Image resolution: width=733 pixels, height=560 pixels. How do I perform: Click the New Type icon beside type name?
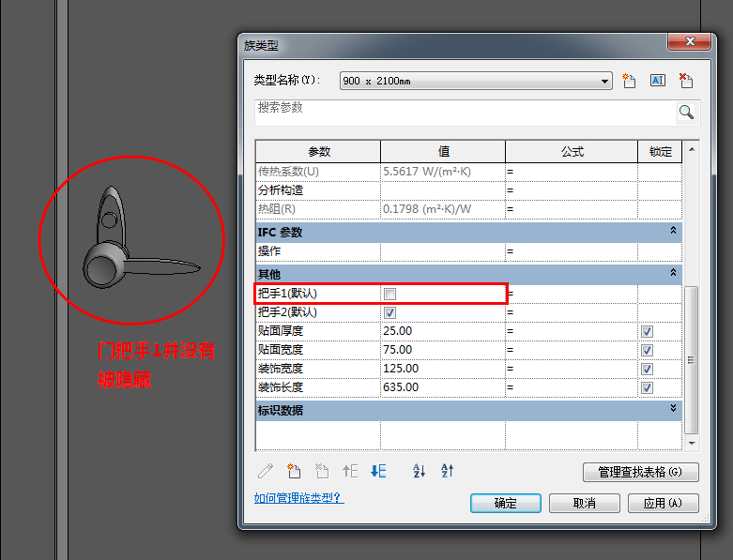pyautogui.click(x=629, y=81)
